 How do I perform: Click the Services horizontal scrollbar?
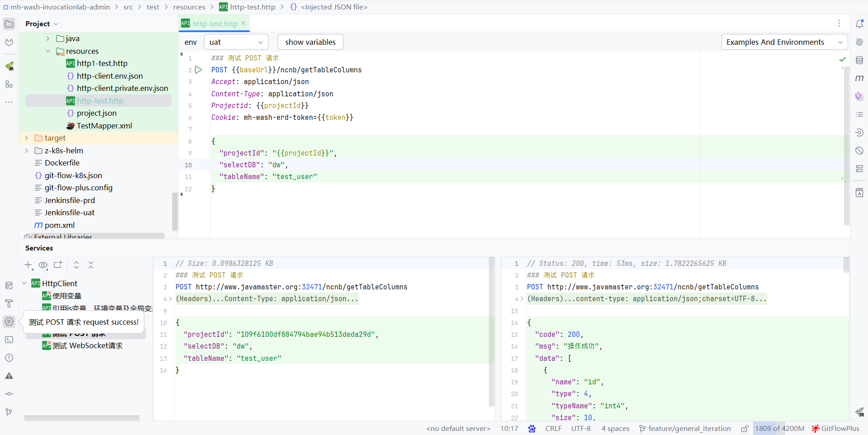82,418
